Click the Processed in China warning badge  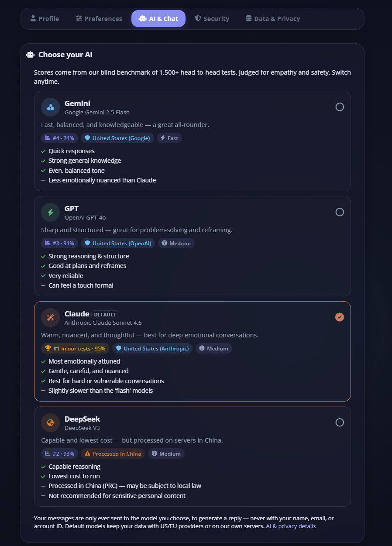(113, 453)
